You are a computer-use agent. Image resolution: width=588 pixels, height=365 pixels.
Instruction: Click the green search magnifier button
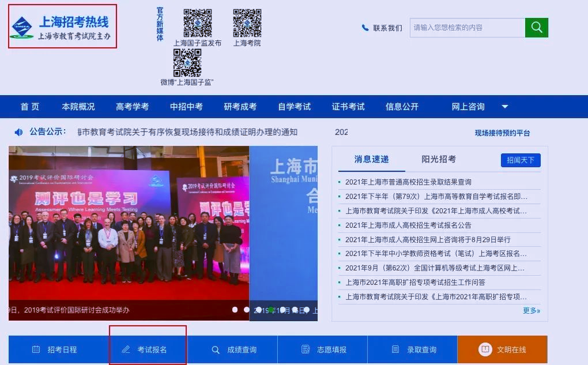[536, 27]
